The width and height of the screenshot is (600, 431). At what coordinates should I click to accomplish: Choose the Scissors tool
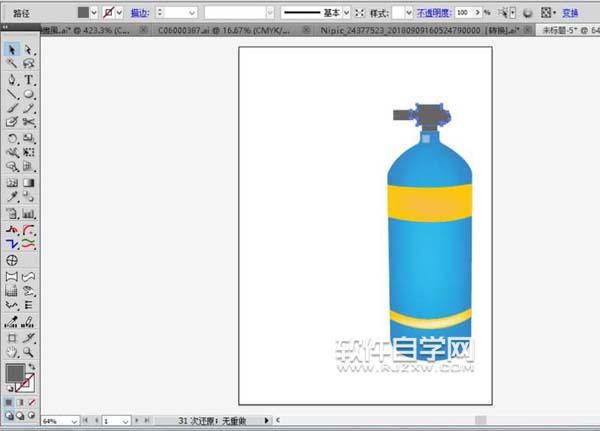(x=29, y=123)
